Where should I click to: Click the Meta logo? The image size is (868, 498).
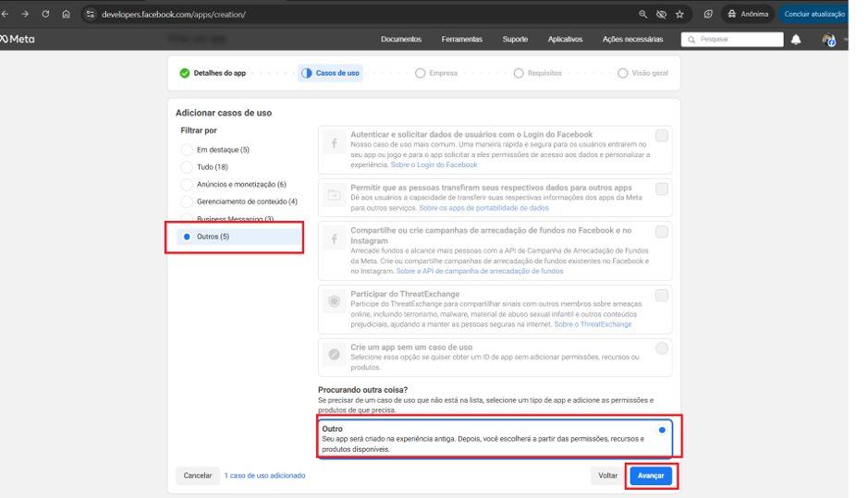[x=18, y=39]
